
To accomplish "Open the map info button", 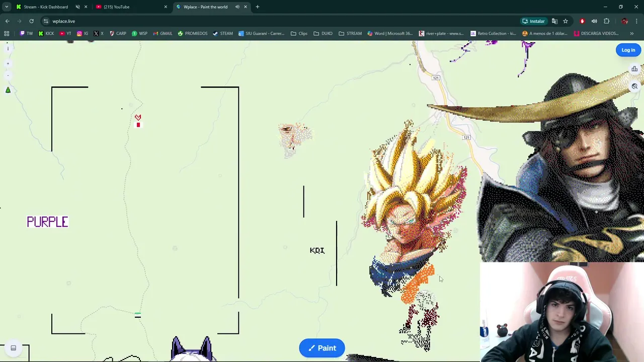I will click(x=8, y=49).
